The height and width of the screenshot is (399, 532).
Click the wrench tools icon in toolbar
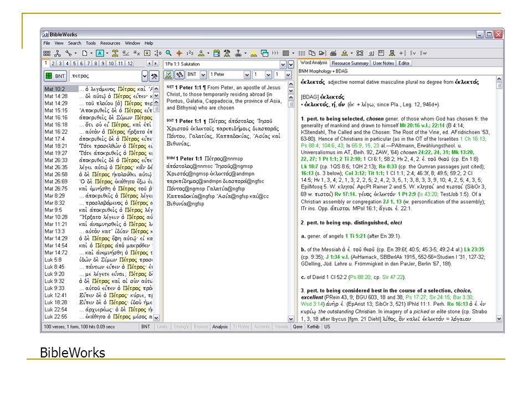[69, 53]
